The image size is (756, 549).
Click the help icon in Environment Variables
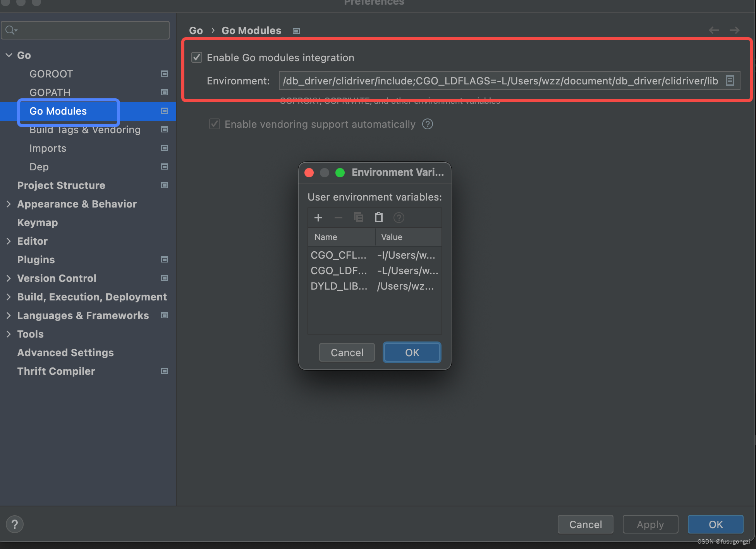point(399,217)
